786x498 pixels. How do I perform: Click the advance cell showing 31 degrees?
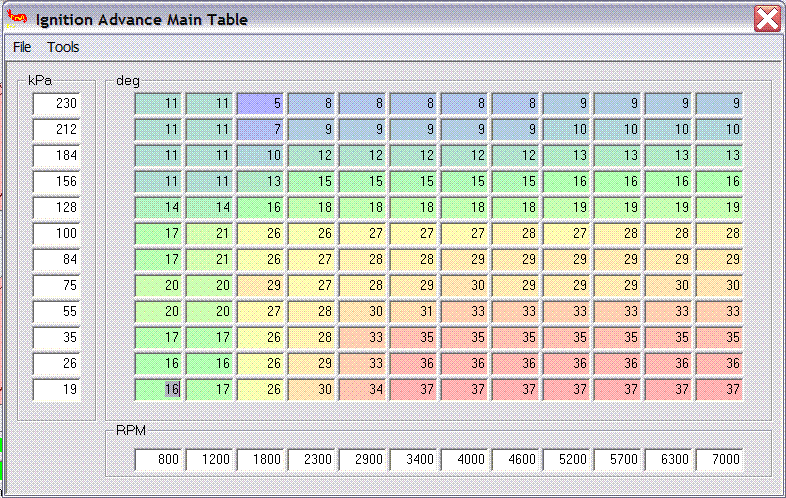(414, 311)
